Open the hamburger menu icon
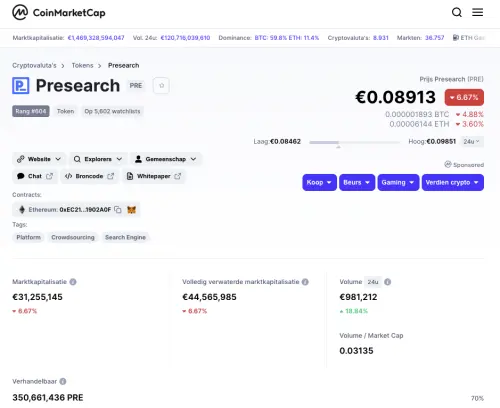Viewport: 500px width, 408px height. [477, 12]
